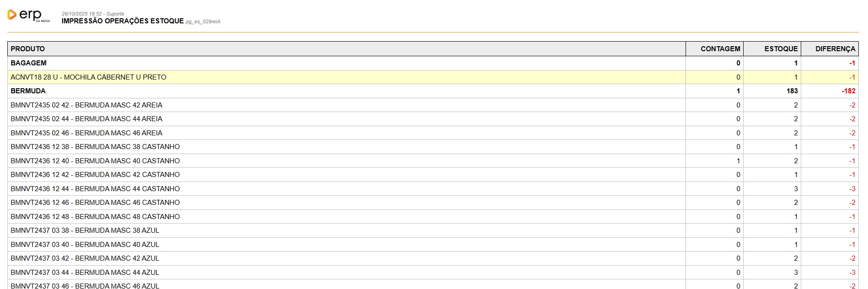Viewport: 868px width, 289px height.
Task: Select the BERMUDA MASC 42 AREIA product
Action: (x=86, y=105)
